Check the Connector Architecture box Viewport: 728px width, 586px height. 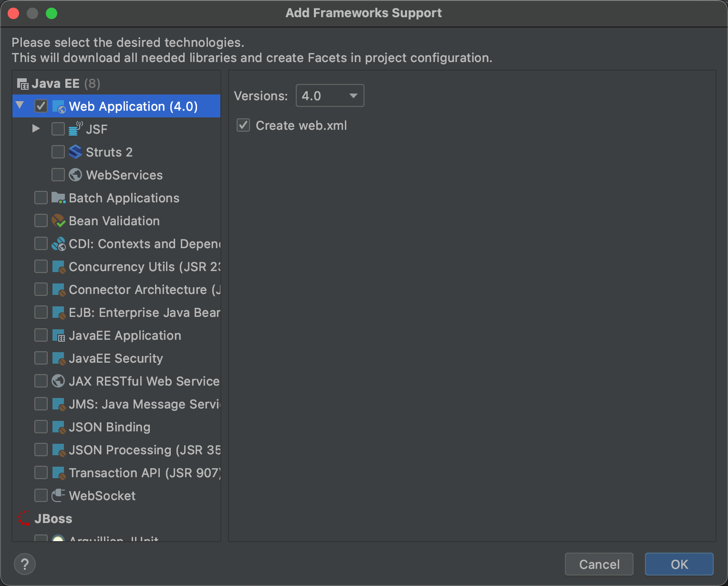[x=41, y=289]
